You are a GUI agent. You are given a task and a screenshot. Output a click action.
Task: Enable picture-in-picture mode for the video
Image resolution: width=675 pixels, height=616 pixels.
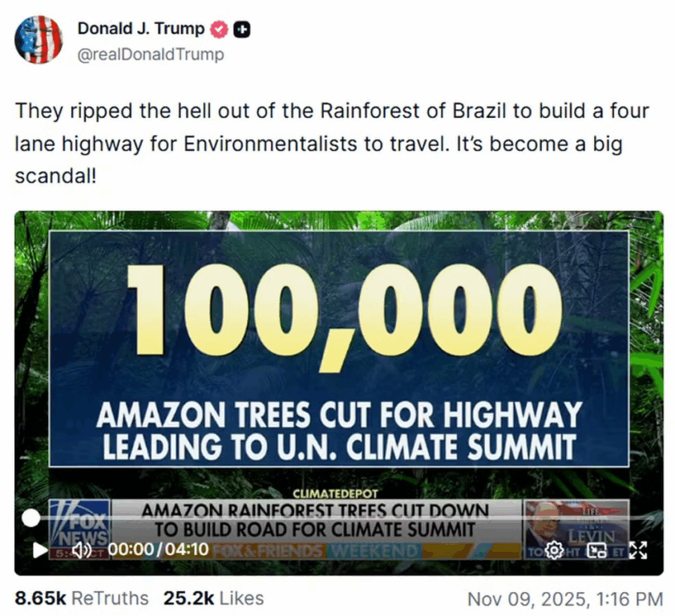pyautogui.click(x=596, y=550)
